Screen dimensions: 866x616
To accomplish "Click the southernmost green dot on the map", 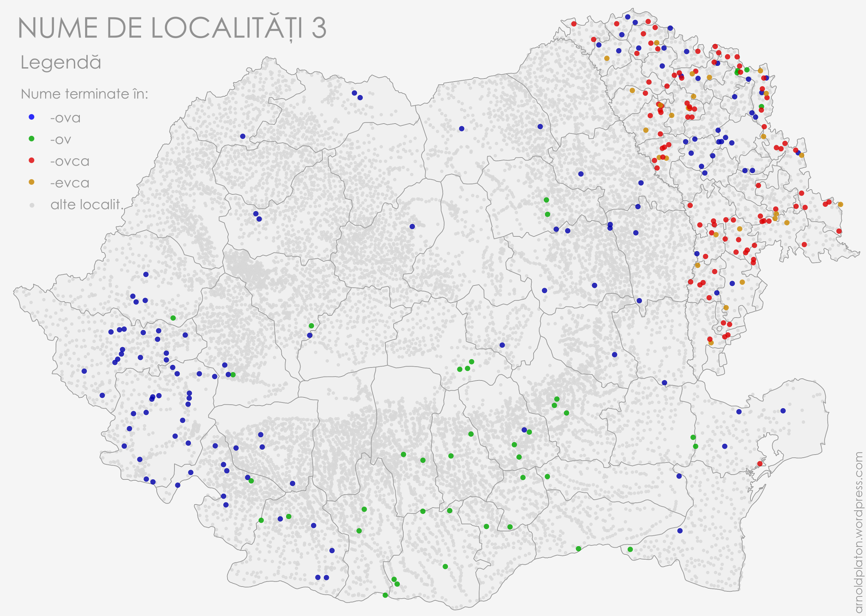I will tap(385, 595).
